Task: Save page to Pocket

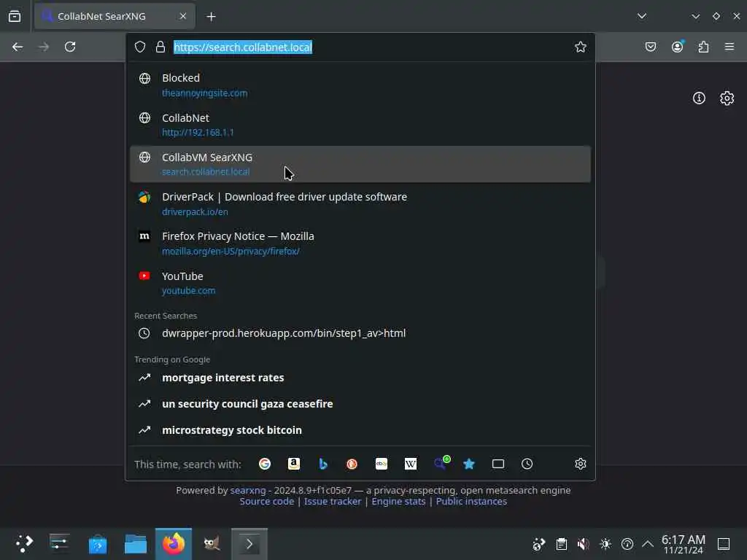Action: click(x=650, y=47)
